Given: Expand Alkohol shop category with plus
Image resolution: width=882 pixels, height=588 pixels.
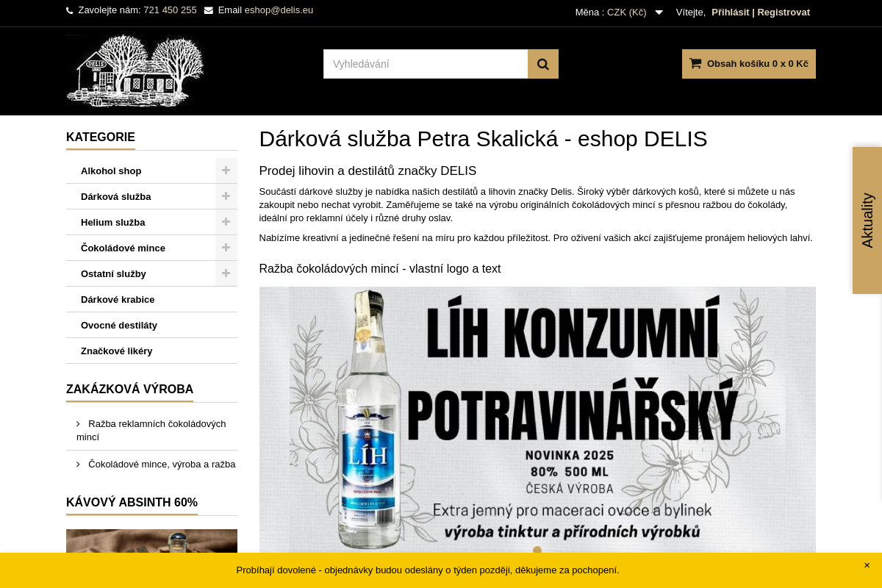Looking at the screenshot, I should (x=226, y=171).
